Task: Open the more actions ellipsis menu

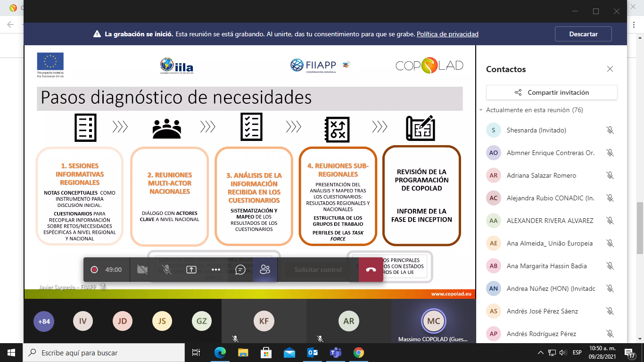Action: coord(216,270)
